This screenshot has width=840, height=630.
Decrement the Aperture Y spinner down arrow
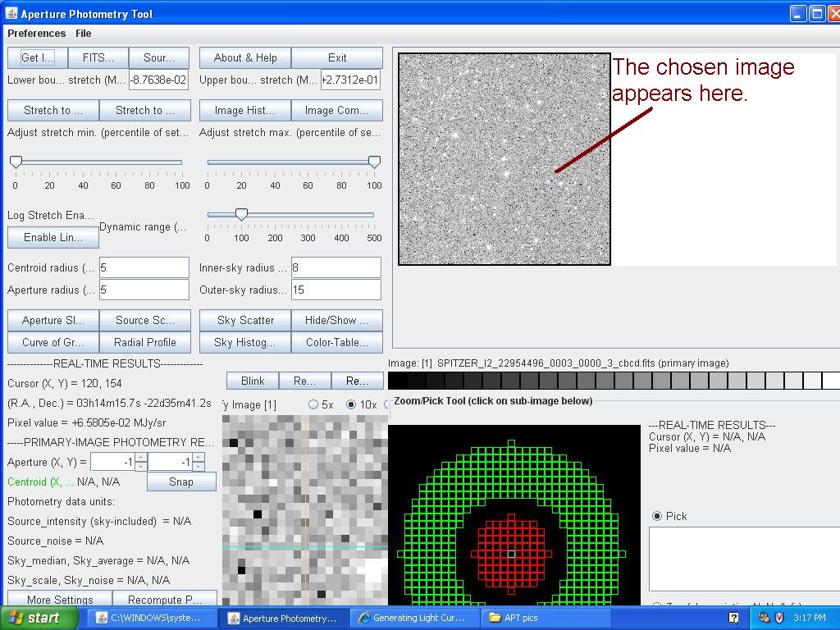click(x=199, y=467)
